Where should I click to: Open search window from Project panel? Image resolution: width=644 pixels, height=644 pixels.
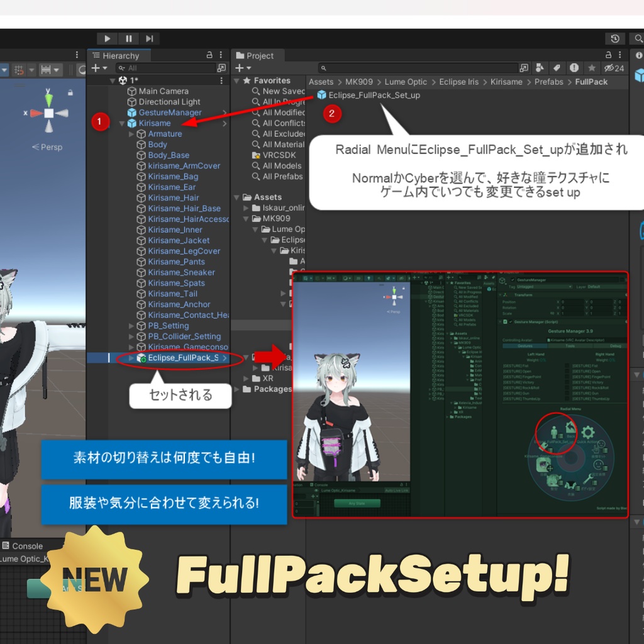pyautogui.click(x=524, y=68)
